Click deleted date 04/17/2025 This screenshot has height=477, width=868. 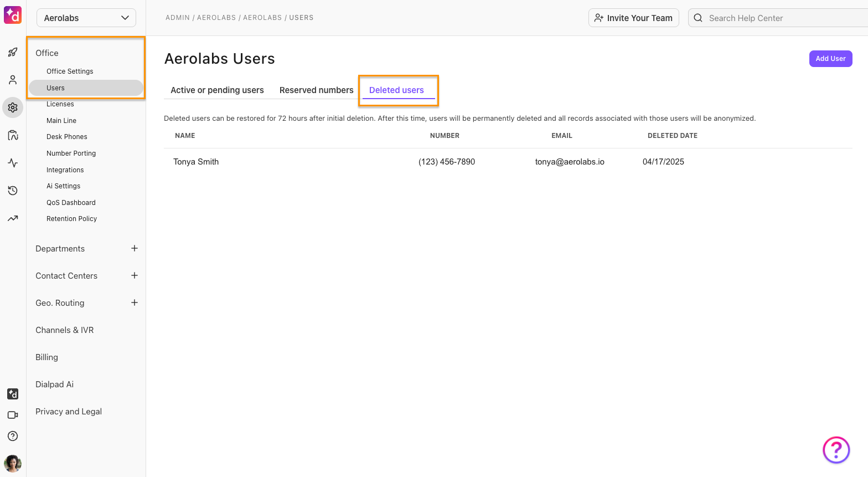coord(663,162)
